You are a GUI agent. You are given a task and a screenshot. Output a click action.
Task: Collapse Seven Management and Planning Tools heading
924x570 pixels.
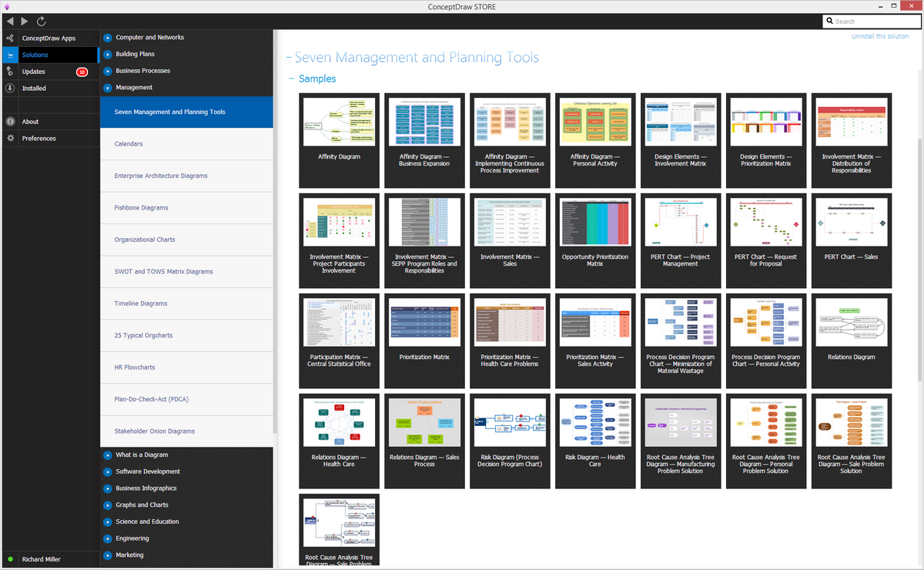click(x=289, y=58)
